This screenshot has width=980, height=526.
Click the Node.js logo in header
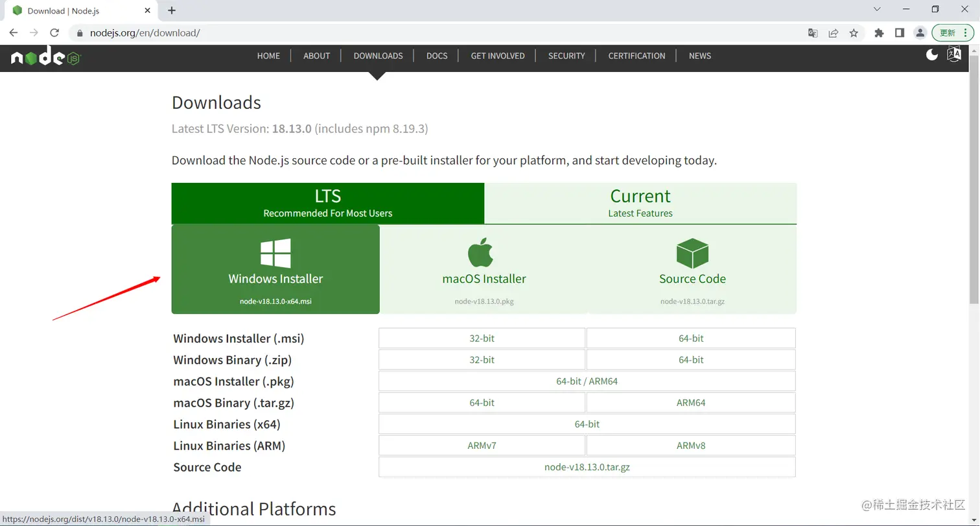coord(45,57)
